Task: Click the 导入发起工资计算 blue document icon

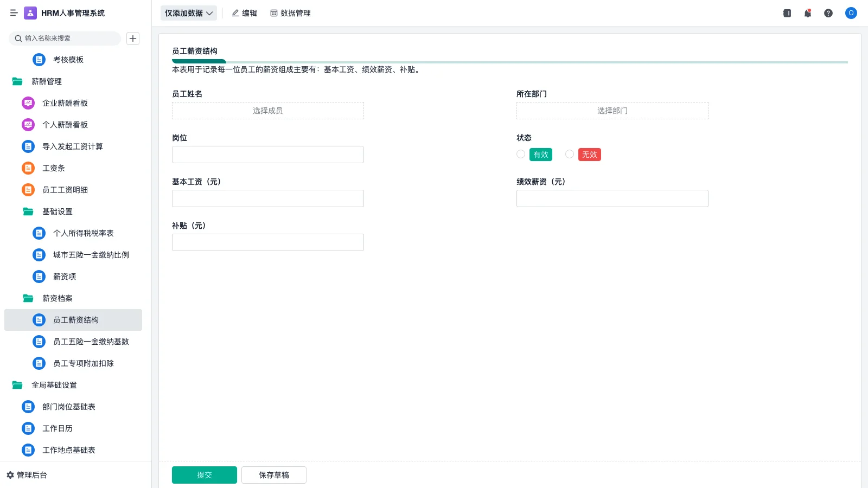Action: (x=28, y=146)
